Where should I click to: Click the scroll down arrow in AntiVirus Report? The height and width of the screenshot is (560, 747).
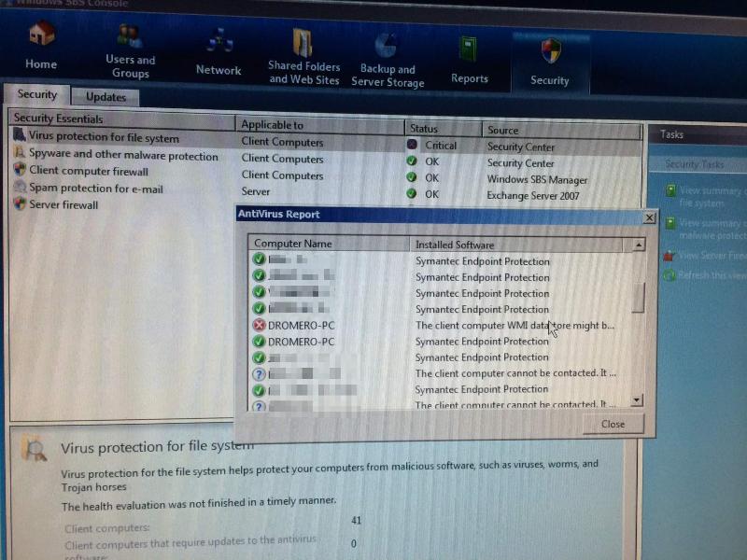(637, 400)
